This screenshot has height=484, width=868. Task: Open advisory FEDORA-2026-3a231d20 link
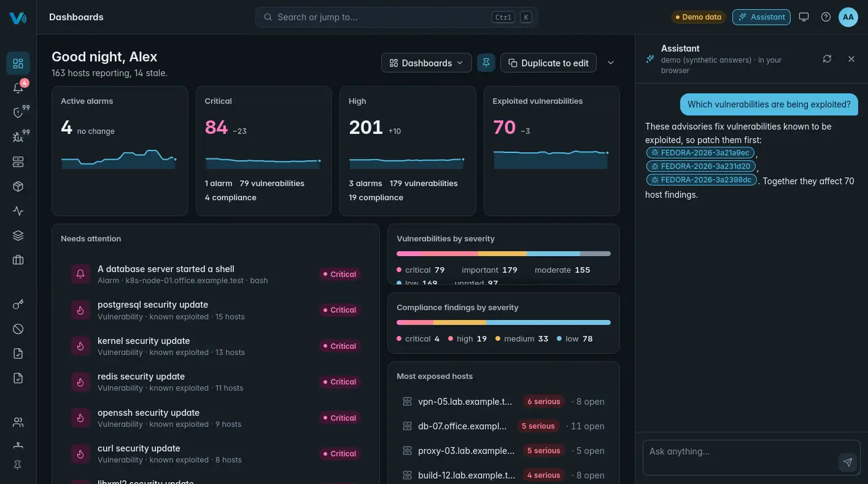(x=701, y=166)
